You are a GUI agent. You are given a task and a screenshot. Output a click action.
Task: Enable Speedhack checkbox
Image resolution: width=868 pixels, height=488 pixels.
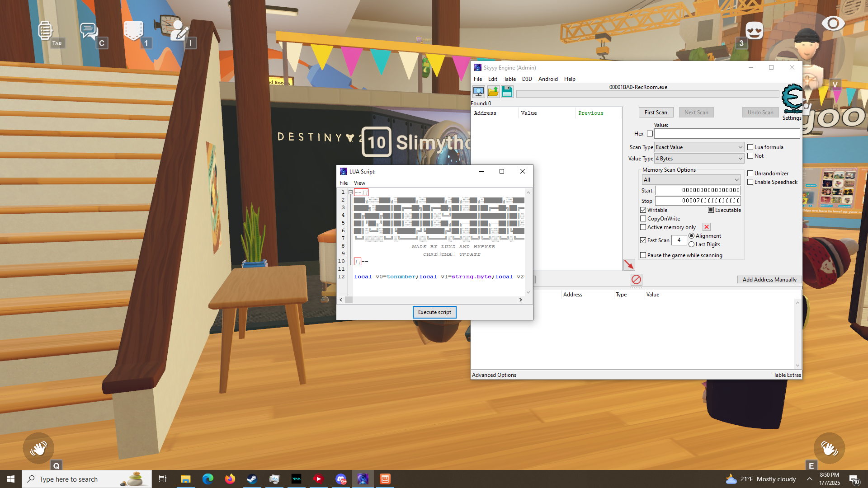tap(750, 182)
